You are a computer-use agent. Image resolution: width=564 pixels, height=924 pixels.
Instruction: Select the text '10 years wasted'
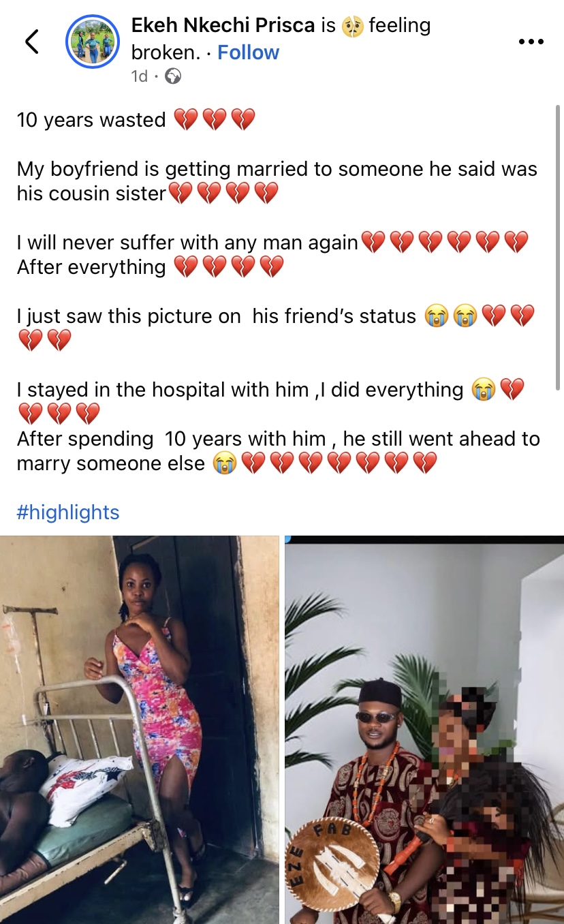91,119
